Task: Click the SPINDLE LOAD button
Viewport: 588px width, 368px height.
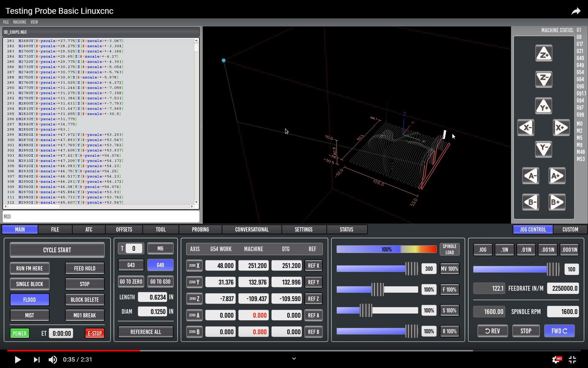Action: [x=450, y=249]
